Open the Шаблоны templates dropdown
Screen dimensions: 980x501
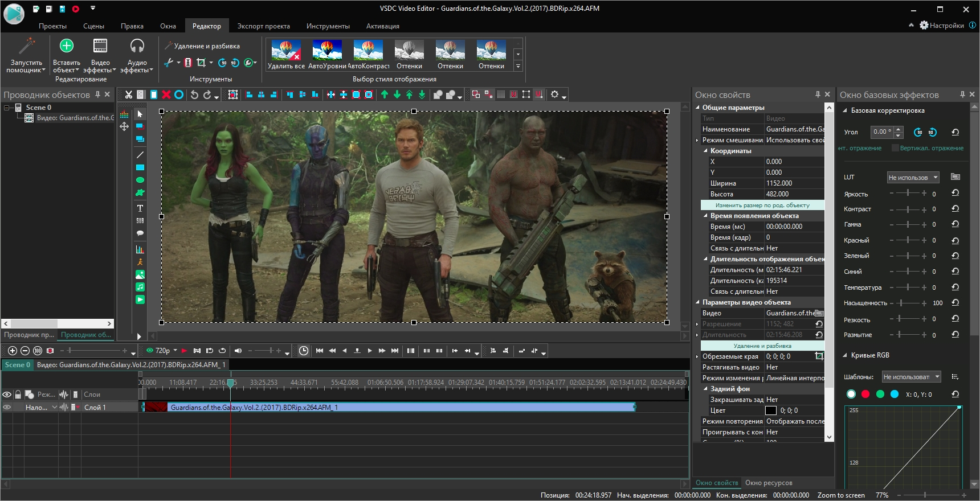911,377
